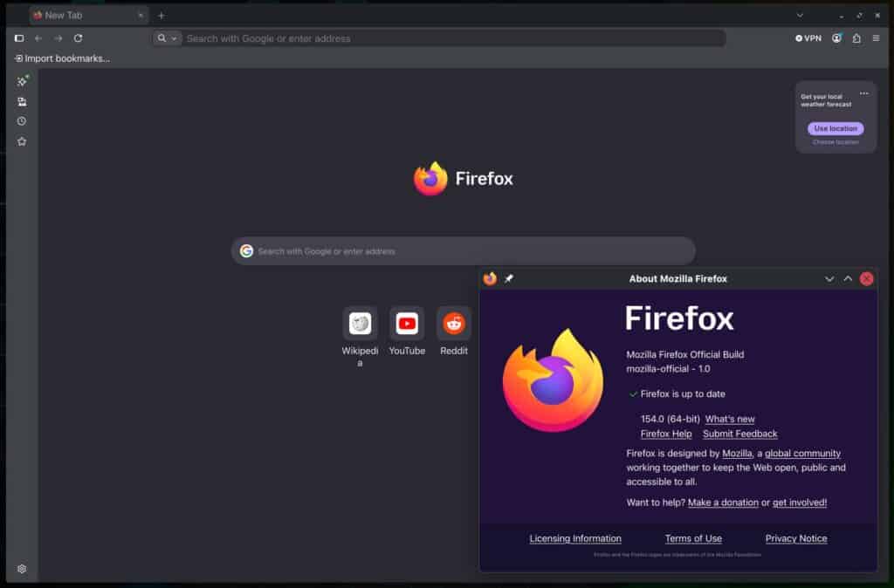894x588 pixels.
Task: Open the VPN panel
Action: pos(808,38)
